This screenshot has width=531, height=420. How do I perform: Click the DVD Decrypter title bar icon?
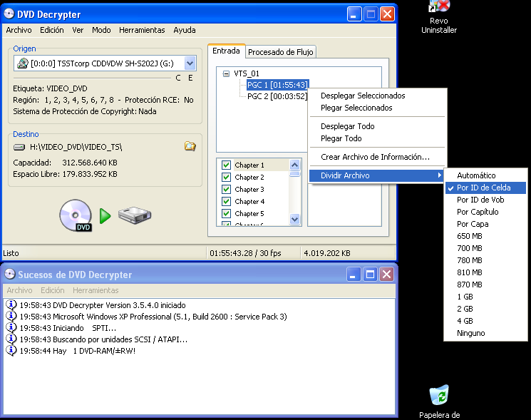coord(11,14)
